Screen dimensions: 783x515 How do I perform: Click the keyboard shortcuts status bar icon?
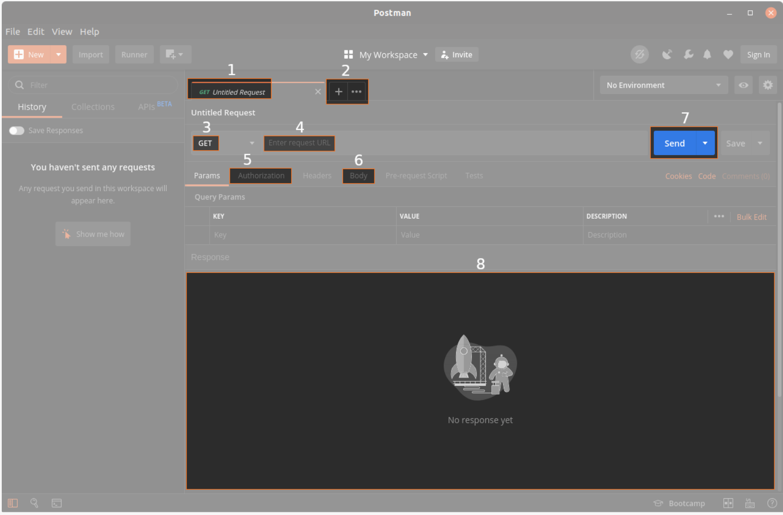(750, 503)
